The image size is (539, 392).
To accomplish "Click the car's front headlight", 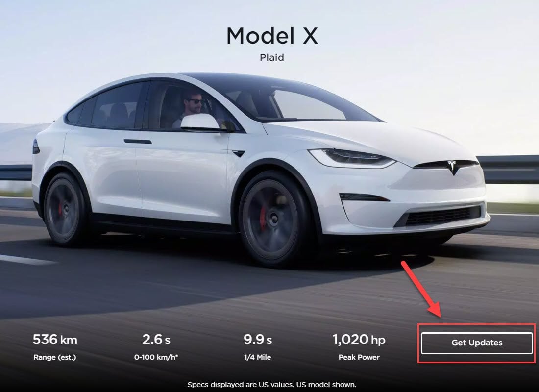I will click(352, 157).
